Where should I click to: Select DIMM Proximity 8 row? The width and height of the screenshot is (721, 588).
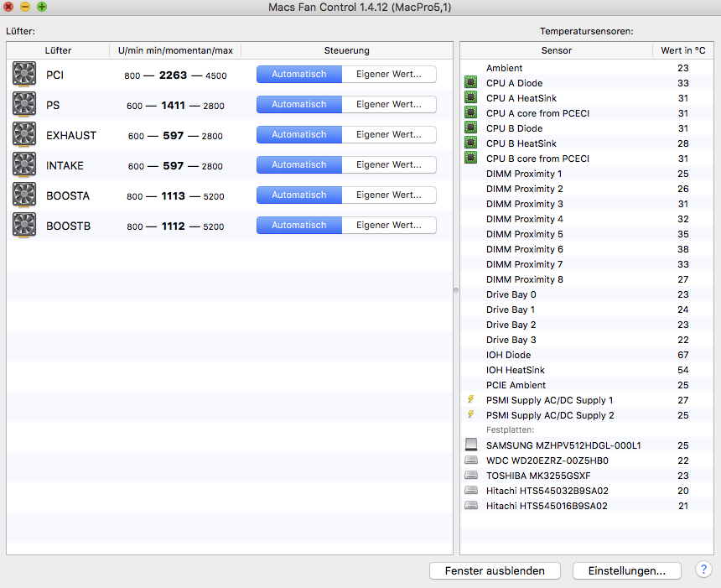587,279
